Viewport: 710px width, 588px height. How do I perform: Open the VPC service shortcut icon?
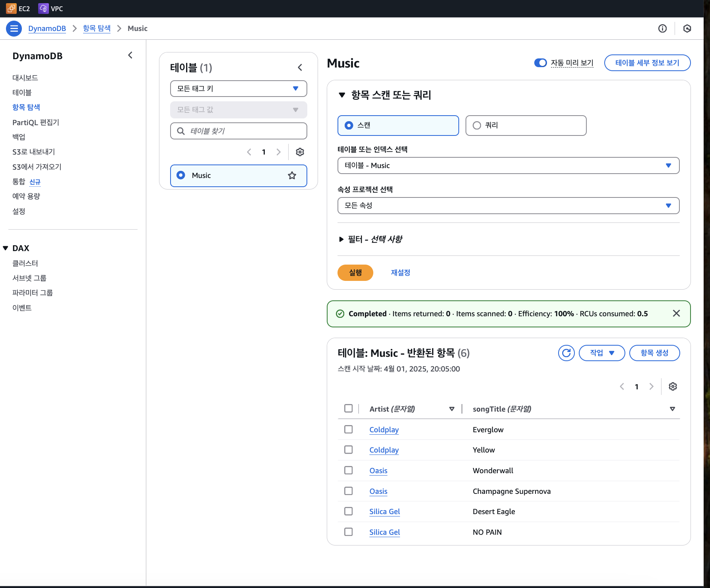click(43, 8)
